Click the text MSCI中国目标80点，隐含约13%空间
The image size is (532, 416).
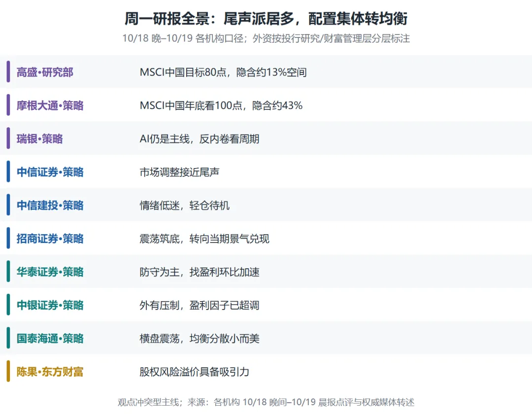tap(223, 72)
